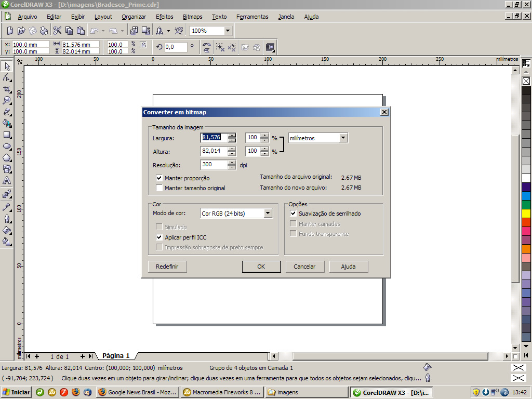Toggle the Manter proporção checkbox
The image size is (532, 399).
(x=159, y=178)
